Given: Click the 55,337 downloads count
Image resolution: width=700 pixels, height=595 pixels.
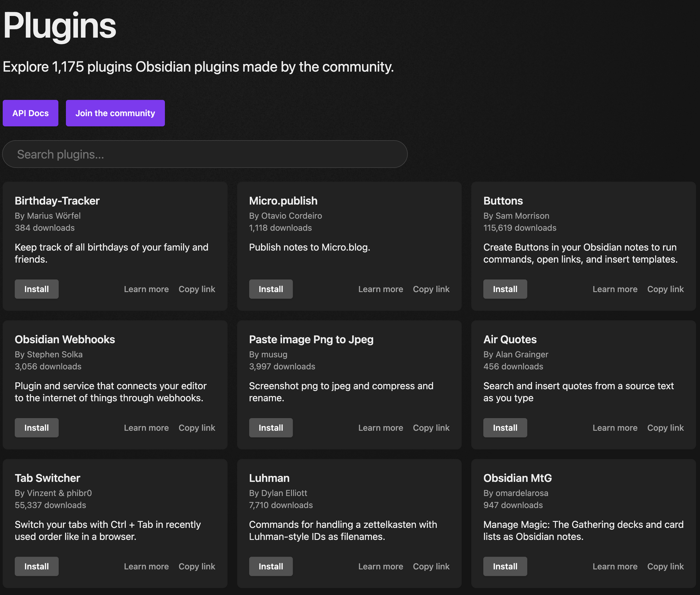Looking at the screenshot, I should coord(50,505).
